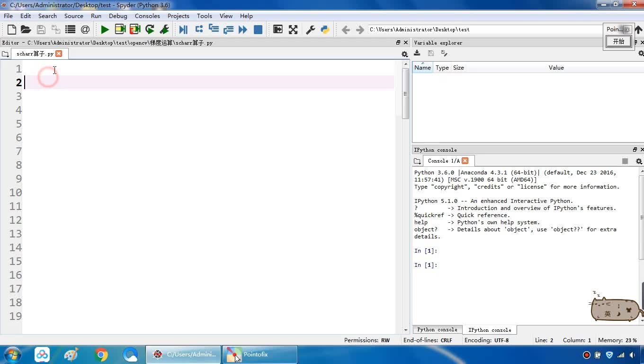Open the IPython console options gear
This screenshot has width=644, height=364.
click(639, 161)
